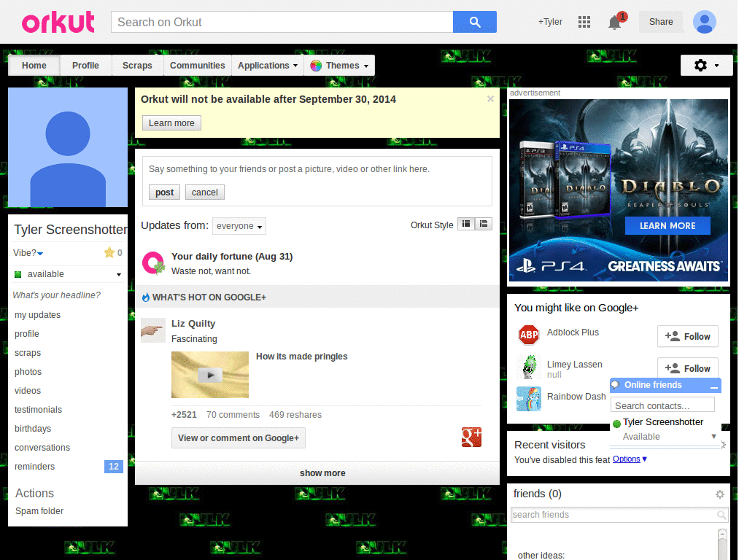Open the settings gear dropdown

coord(706,65)
